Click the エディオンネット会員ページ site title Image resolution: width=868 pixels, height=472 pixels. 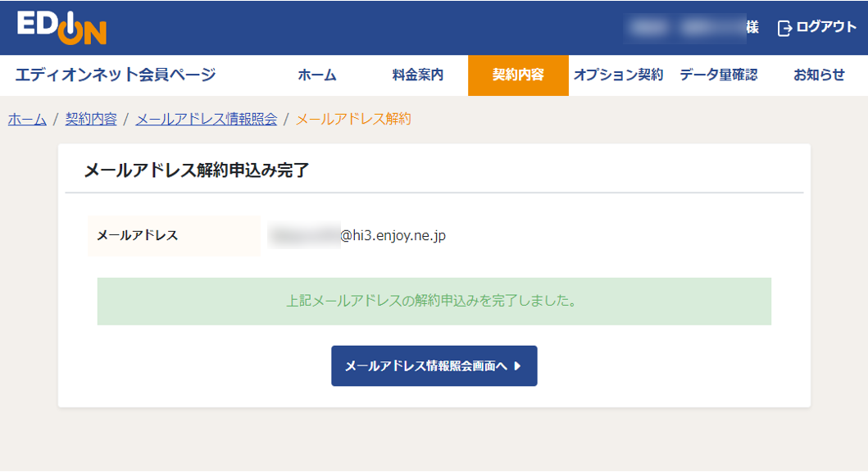point(116,75)
